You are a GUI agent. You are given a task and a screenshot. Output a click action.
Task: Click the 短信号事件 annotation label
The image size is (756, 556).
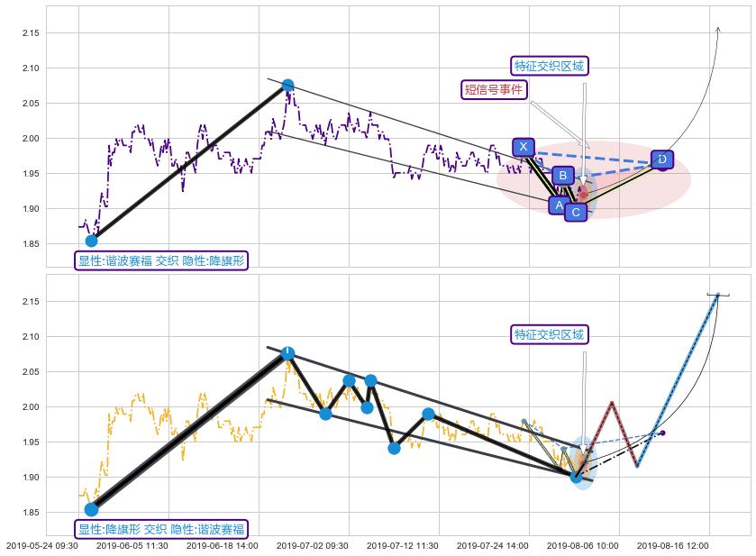(492, 89)
